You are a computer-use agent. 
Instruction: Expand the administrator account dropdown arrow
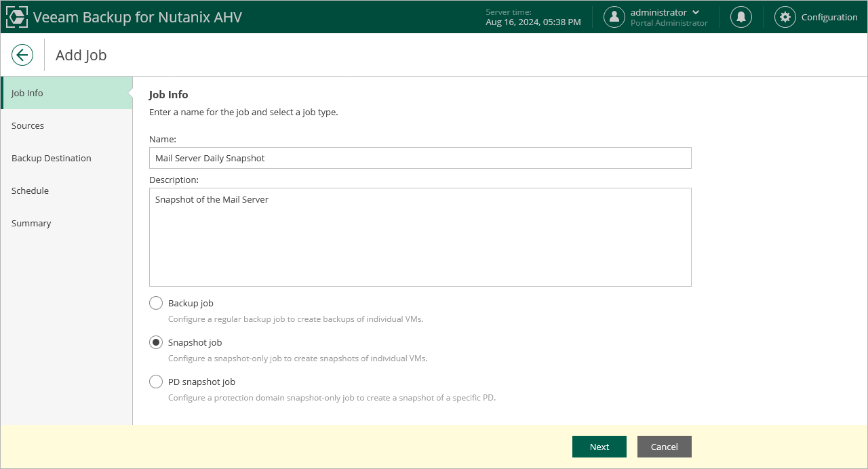pyautogui.click(x=696, y=12)
